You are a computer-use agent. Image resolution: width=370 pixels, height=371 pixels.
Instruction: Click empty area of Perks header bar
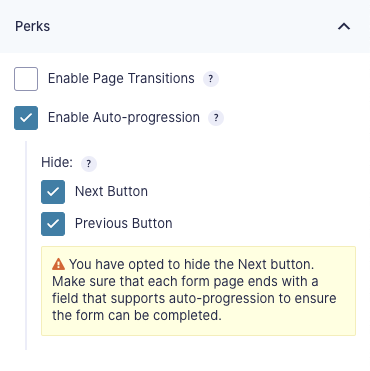pos(193,26)
